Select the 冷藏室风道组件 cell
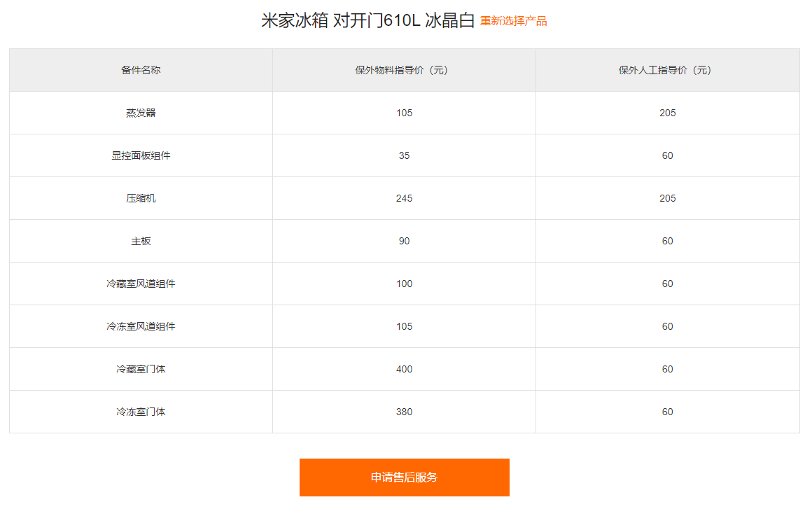The width and height of the screenshot is (812, 509). [x=140, y=284]
